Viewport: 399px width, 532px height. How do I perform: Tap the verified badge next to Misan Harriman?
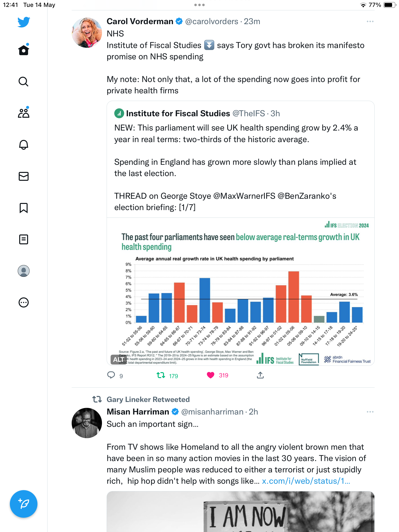(x=175, y=412)
